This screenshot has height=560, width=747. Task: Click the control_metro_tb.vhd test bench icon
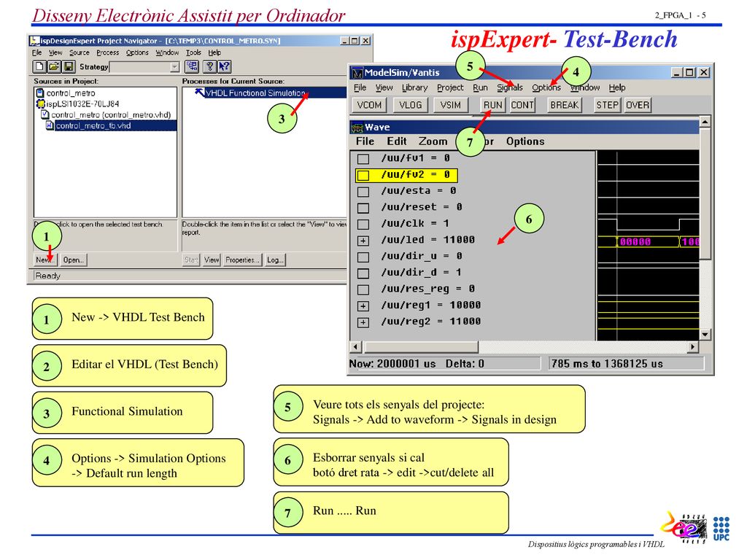coord(50,125)
